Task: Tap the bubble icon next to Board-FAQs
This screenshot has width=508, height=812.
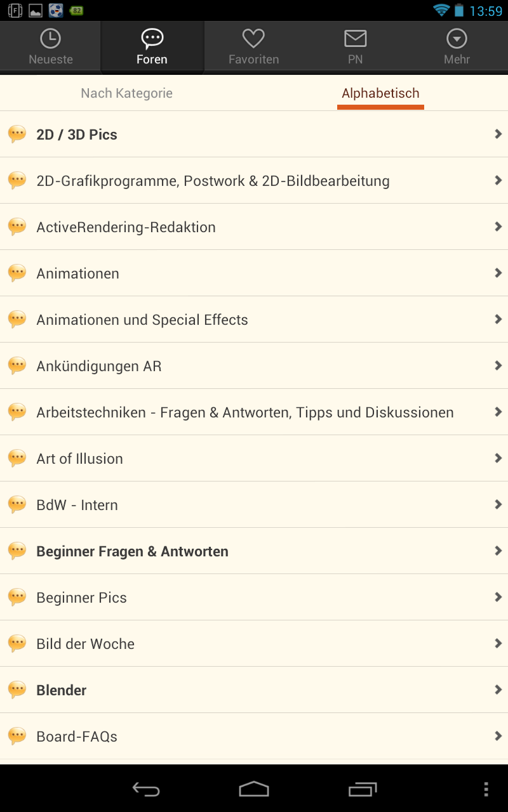Action: coord(17,736)
